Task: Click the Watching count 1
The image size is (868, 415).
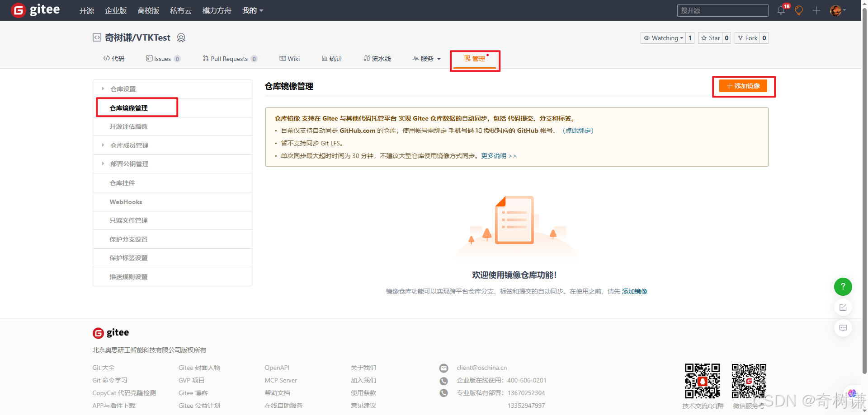Action: (x=690, y=38)
